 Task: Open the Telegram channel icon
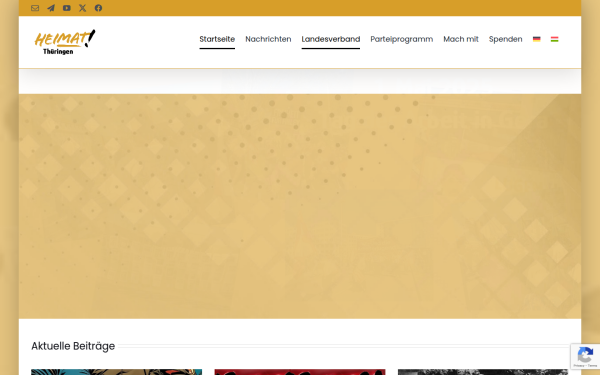click(x=51, y=8)
